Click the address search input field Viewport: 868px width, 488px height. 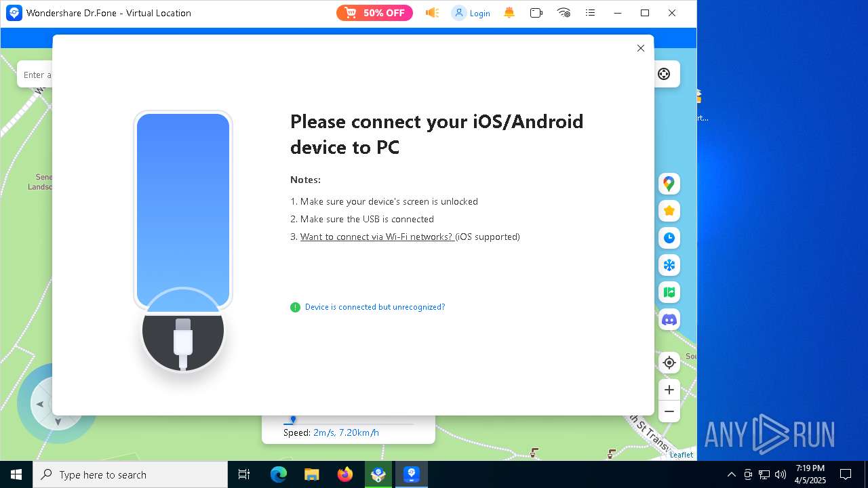pos(35,75)
